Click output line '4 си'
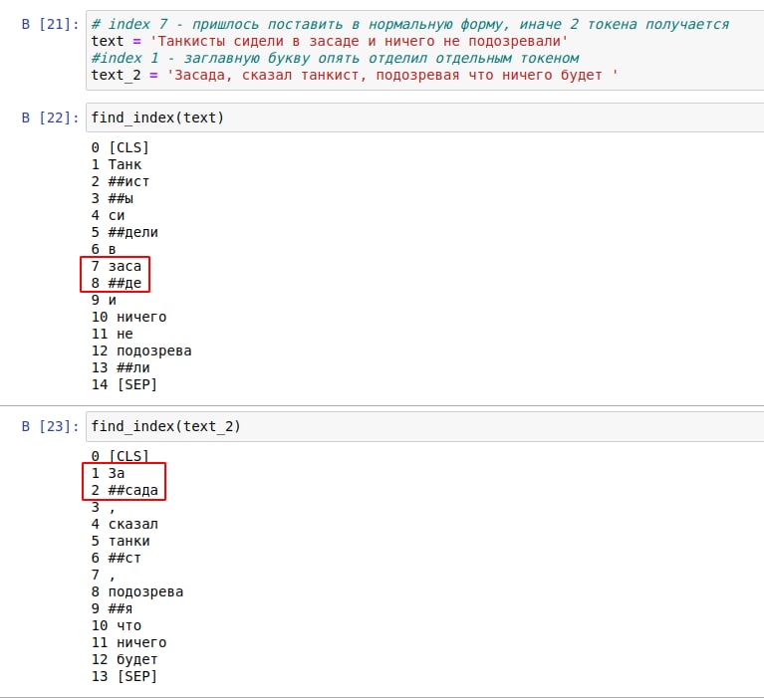The height and width of the screenshot is (700, 764). (x=109, y=215)
